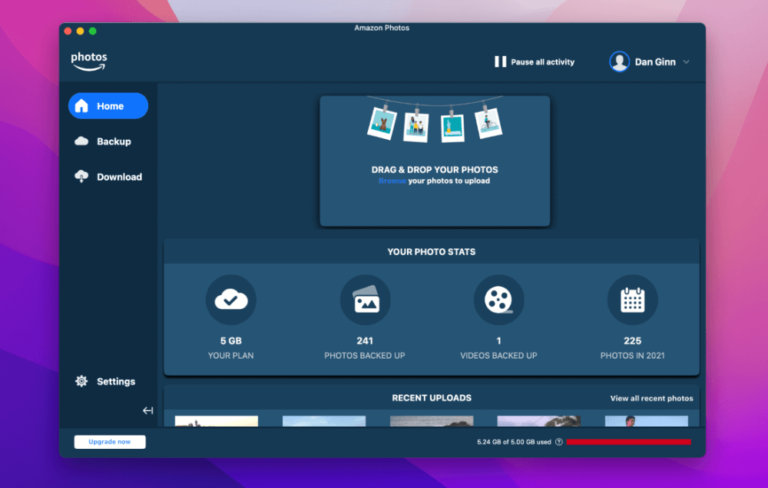Click the photos backed up picture icon

point(365,300)
